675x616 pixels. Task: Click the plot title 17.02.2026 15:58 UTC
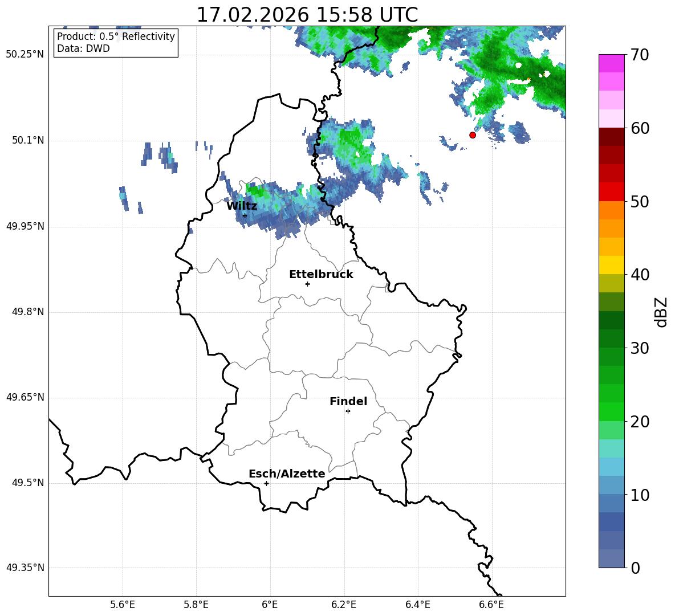coord(307,15)
